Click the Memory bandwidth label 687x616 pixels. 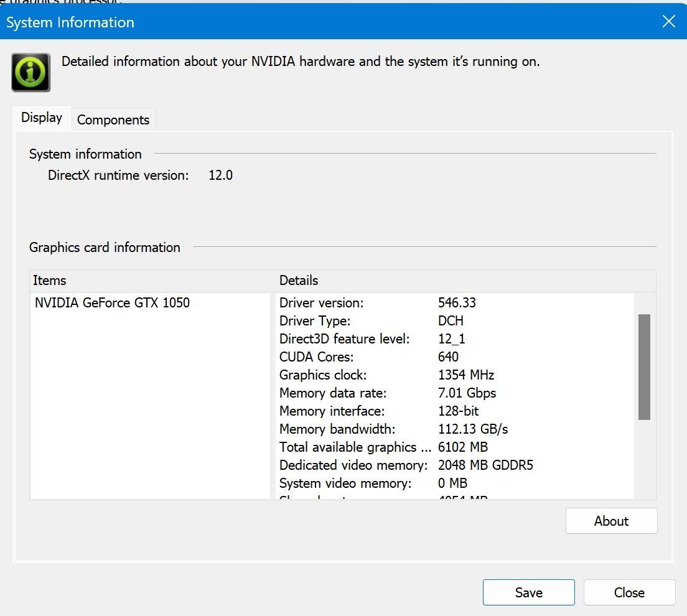(337, 429)
